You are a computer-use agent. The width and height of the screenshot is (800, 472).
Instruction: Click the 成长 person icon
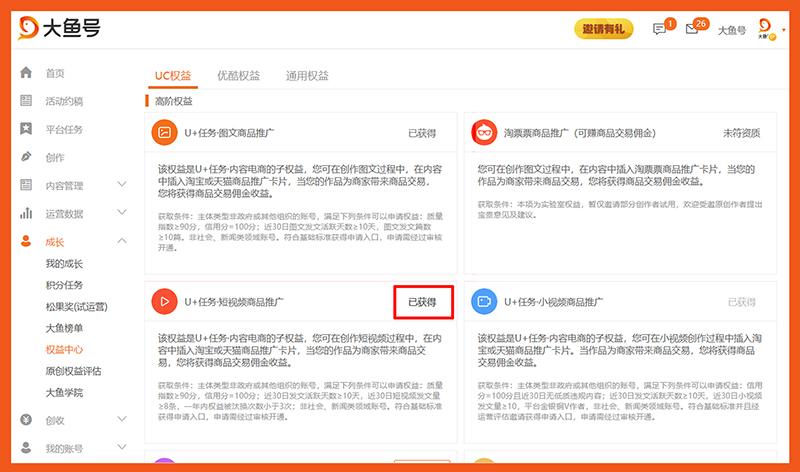[x=26, y=241]
